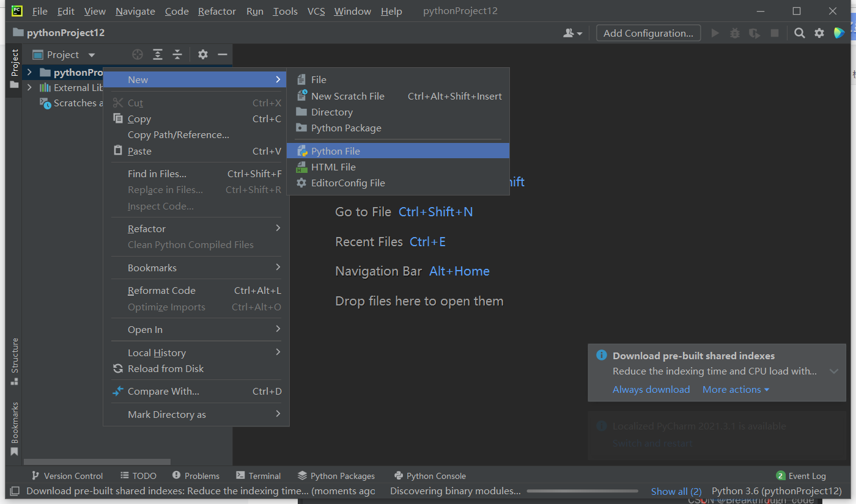The width and height of the screenshot is (856, 504).
Task: Choose Python Package in New submenu
Action: 397,128
